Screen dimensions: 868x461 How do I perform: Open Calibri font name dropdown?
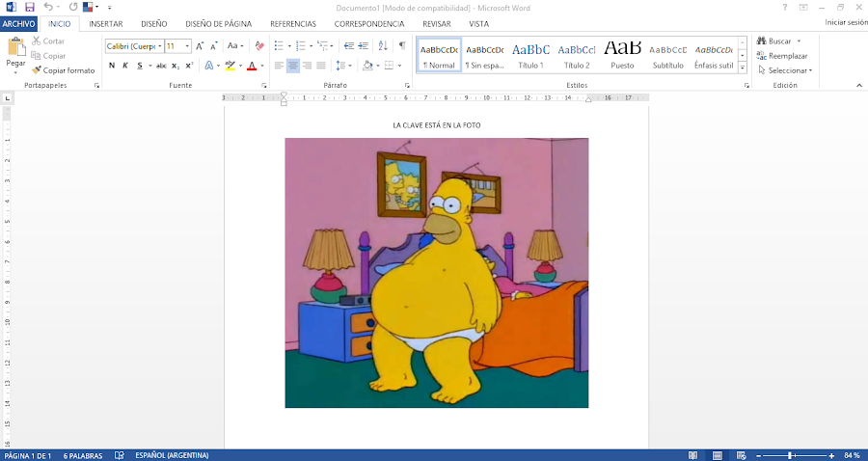click(160, 46)
